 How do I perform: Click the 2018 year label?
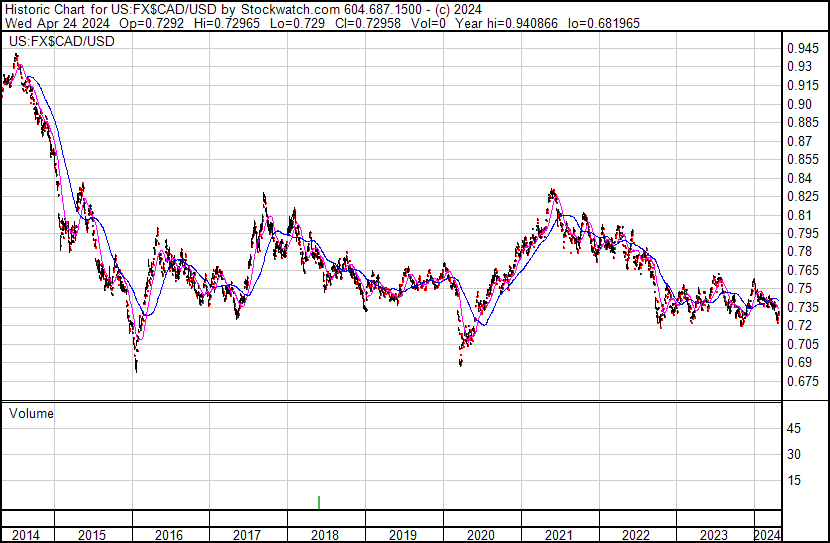tap(324, 535)
